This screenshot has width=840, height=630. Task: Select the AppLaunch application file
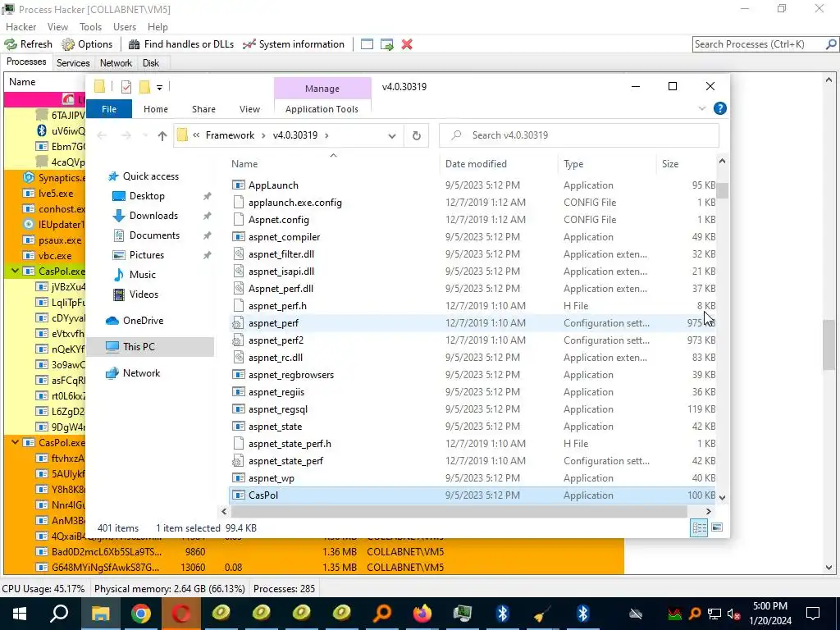point(473,185)
